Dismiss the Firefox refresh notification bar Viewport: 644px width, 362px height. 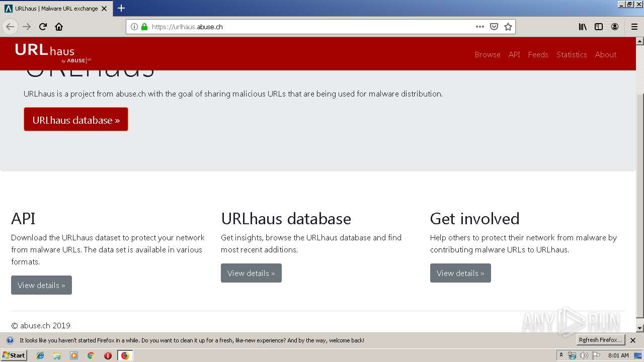click(x=633, y=340)
